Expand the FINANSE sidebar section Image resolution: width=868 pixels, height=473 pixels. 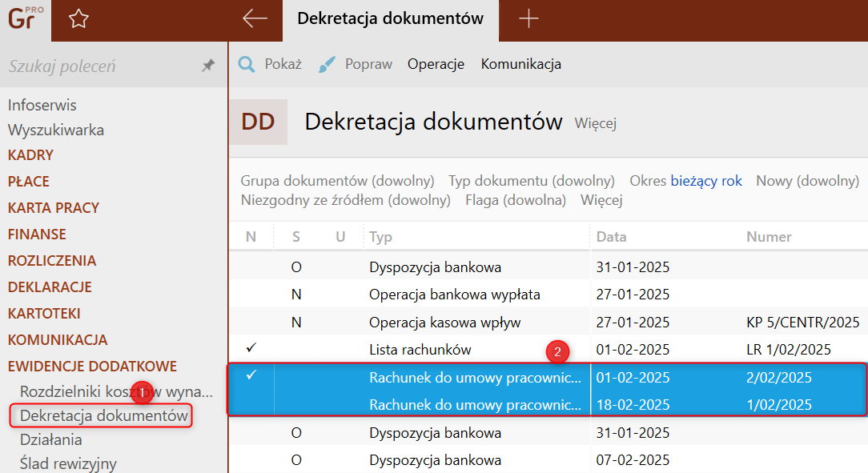point(37,234)
